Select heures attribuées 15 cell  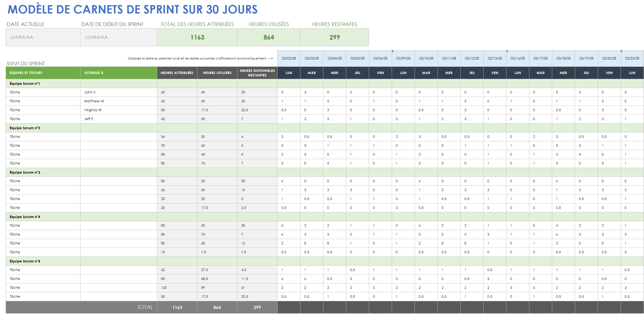click(177, 252)
